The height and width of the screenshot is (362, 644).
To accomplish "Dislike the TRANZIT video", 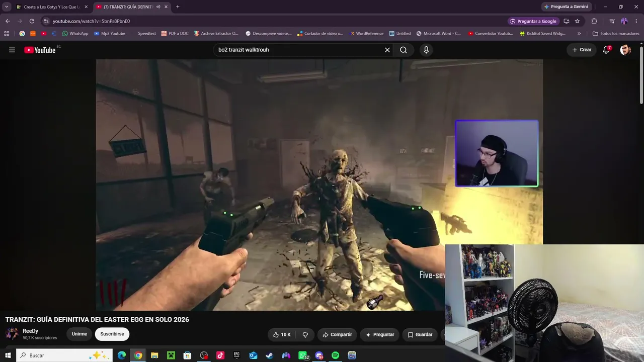I will click(x=305, y=334).
